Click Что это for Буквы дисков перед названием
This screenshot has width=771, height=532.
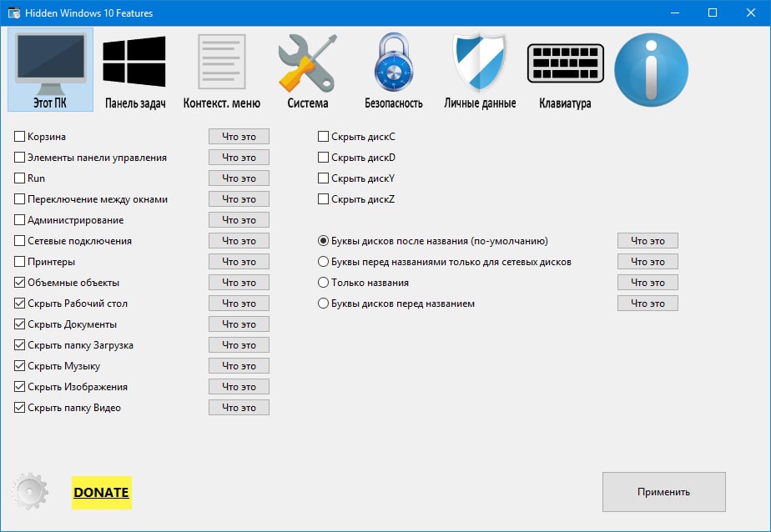pyautogui.click(x=648, y=304)
